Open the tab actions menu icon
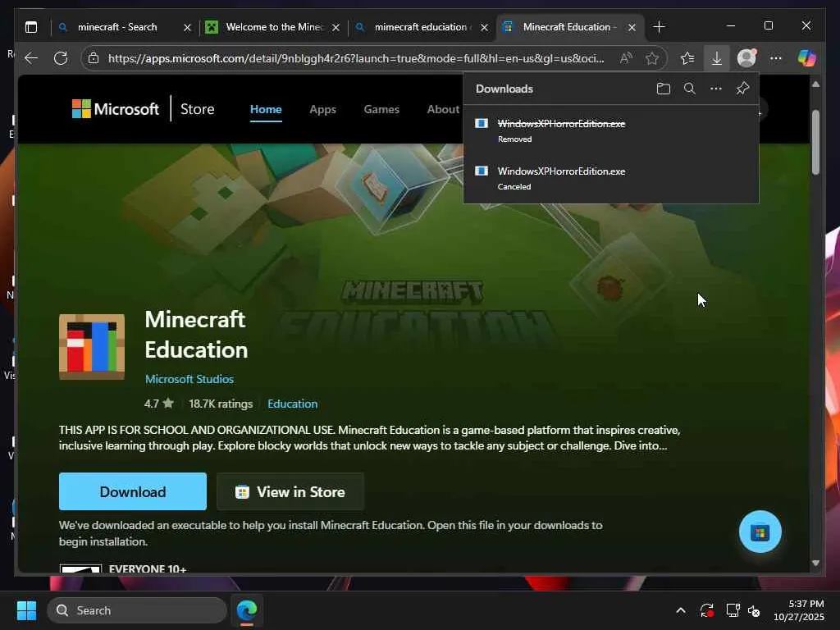Image resolution: width=840 pixels, height=630 pixels. click(x=31, y=27)
